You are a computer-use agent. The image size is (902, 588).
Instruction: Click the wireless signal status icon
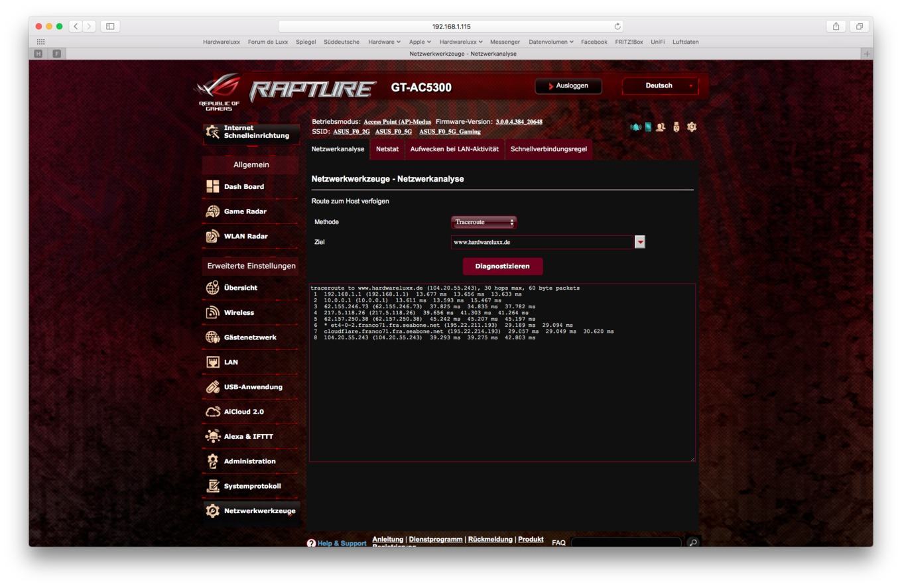(635, 127)
